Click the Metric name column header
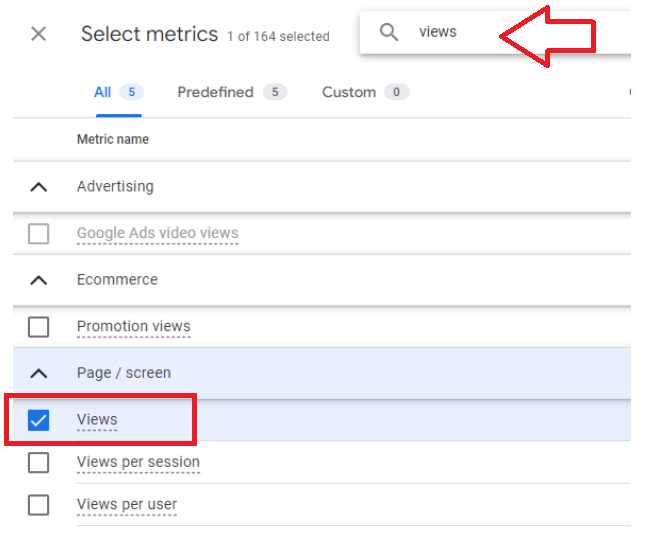The image size is (658, 535). [112, 139]
